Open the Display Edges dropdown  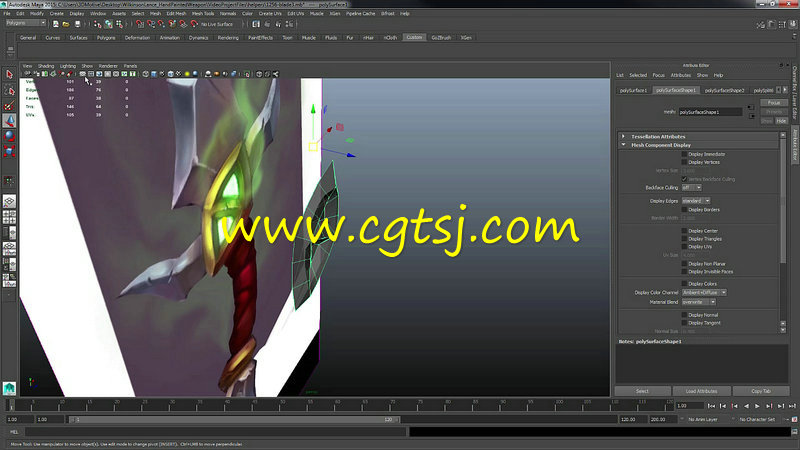coord(696,201)
